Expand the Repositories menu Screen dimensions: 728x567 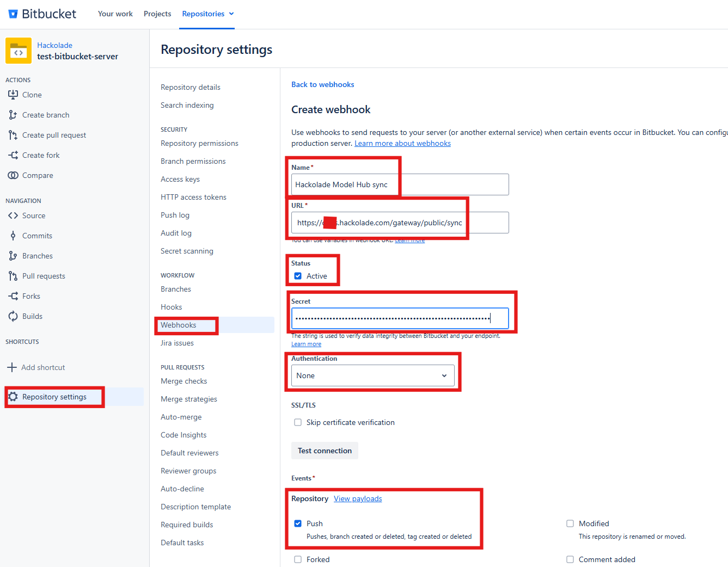click(x=207, y=14)
